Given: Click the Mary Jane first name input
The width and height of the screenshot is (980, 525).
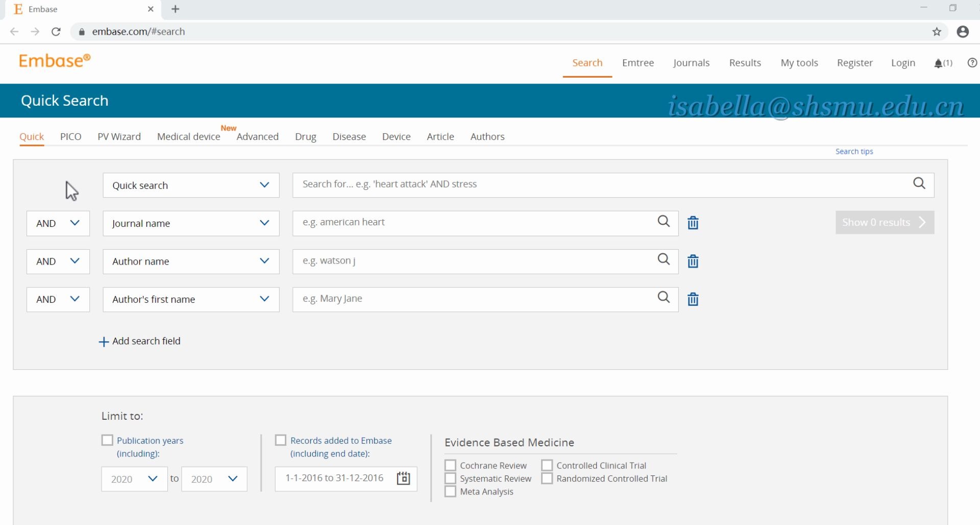Looking at the screenshot, I should (x=485, y=299).
